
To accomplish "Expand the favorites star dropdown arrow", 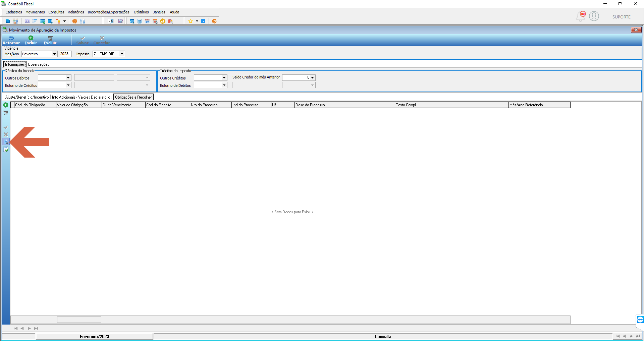I will coord(197,21).
